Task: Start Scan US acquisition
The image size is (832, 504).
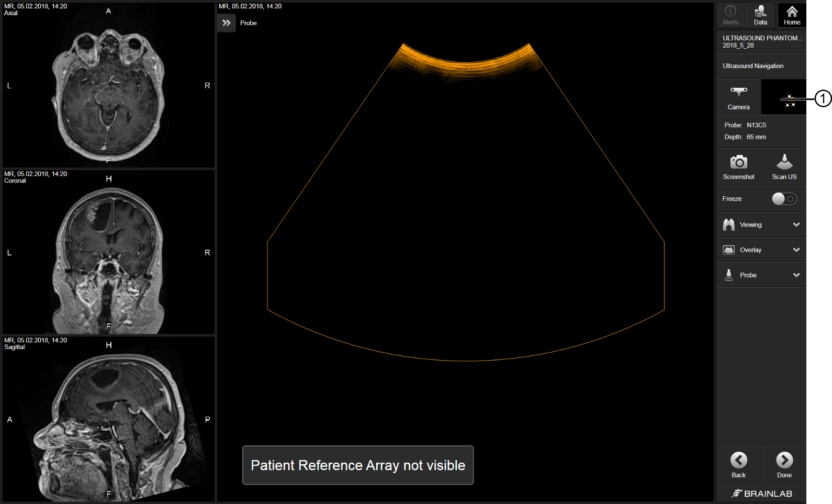Action: click(x=784, y=167)
